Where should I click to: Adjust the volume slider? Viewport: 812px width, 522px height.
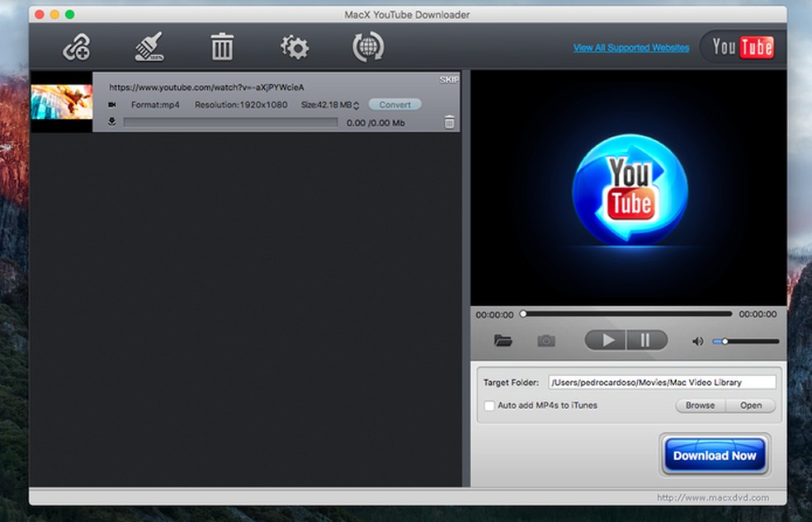746,341
